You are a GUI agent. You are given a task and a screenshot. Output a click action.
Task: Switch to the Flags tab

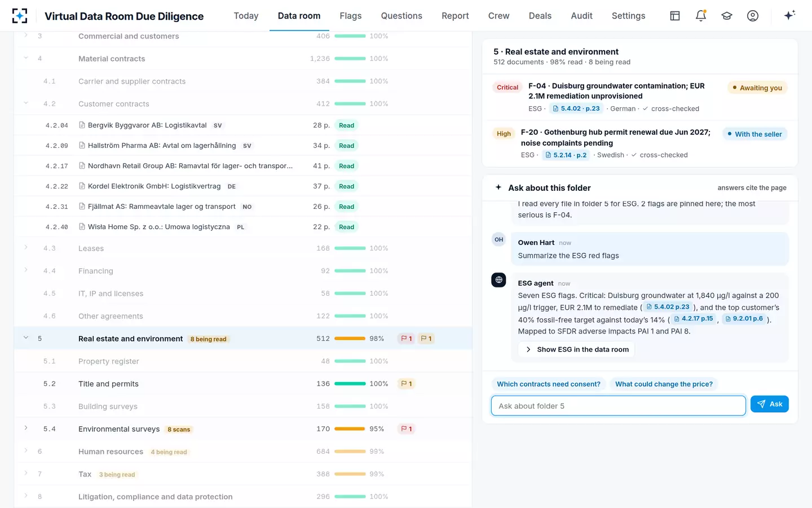click(x=351, y=16)
